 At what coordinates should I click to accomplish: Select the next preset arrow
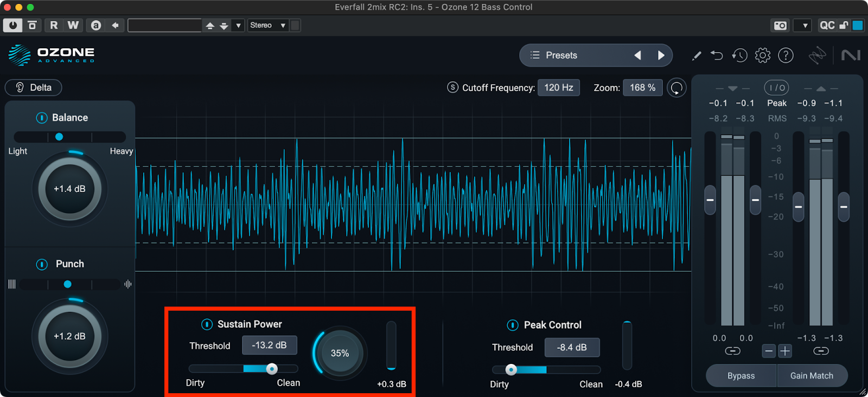tap(661, 55)
